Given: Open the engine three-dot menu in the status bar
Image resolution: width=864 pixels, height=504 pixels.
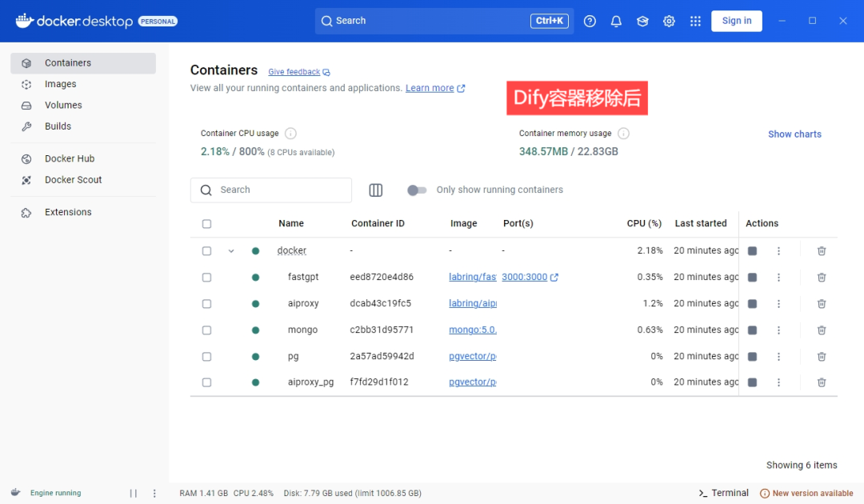Looking at the screenshot, I should pos(154,493).
